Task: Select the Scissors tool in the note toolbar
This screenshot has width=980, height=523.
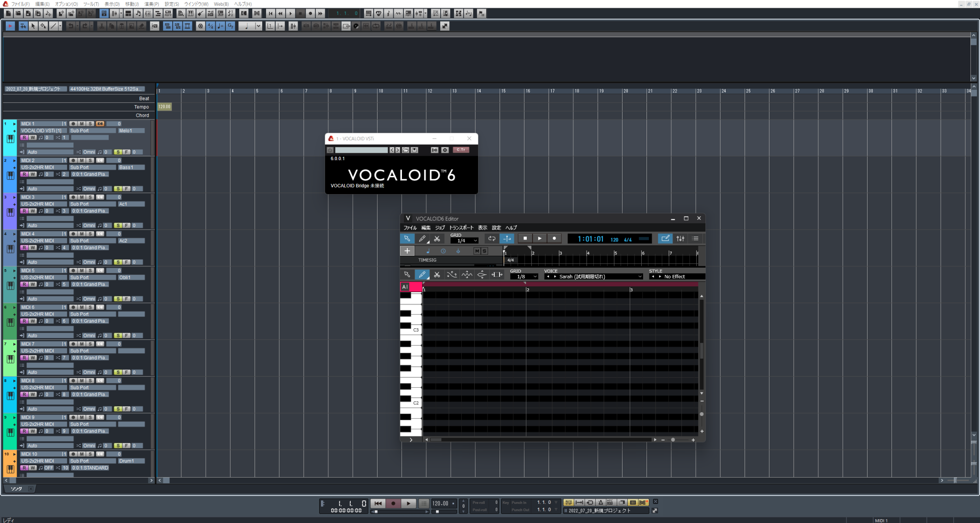Action: pos(437,274)
